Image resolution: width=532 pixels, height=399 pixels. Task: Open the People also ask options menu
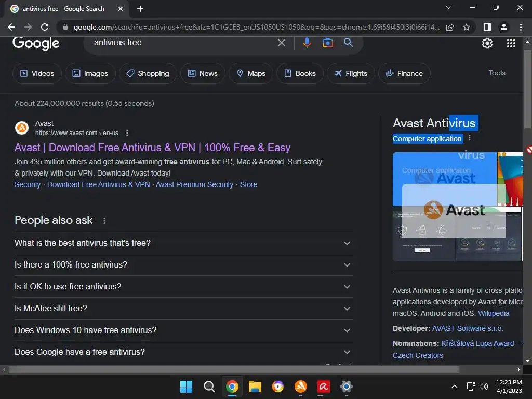click(104, 220)
